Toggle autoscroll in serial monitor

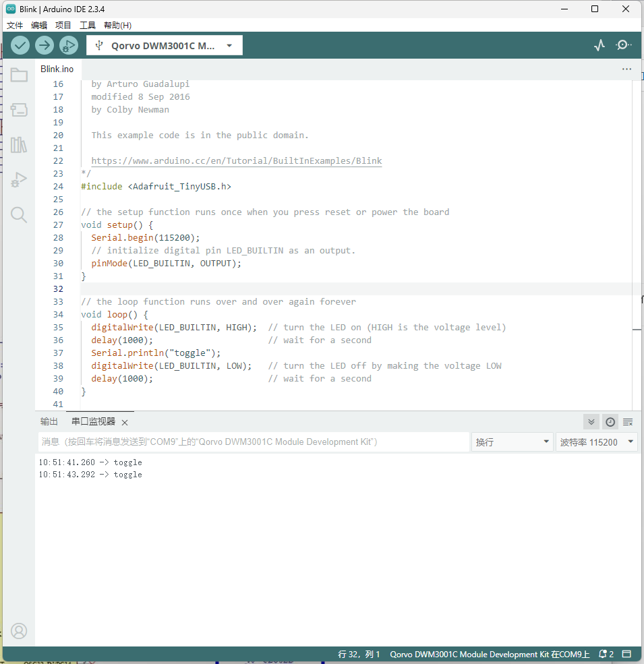591,422
